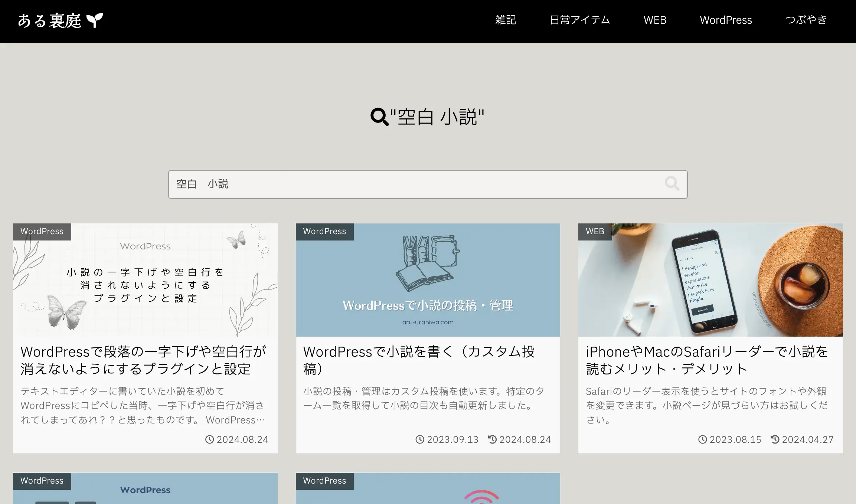856x504 pixels.
Task: Click the excerpt starting テキストエディターに書いていた小説
Action: pos(143,405)
